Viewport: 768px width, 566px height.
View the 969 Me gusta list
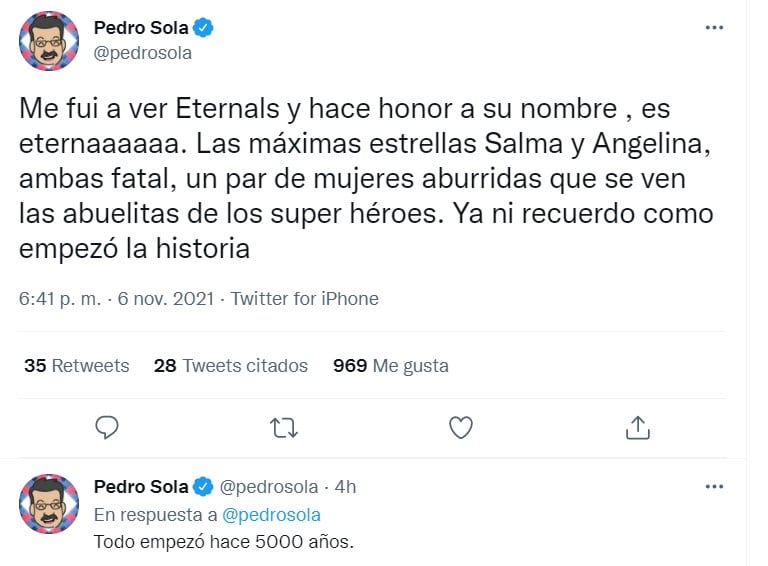click(391, 366)
